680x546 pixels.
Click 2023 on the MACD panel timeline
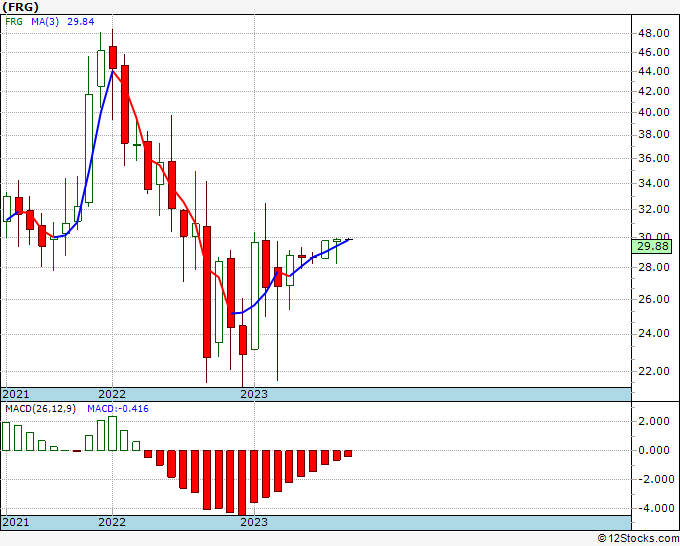pyautogui.click(x=254, y=522)
